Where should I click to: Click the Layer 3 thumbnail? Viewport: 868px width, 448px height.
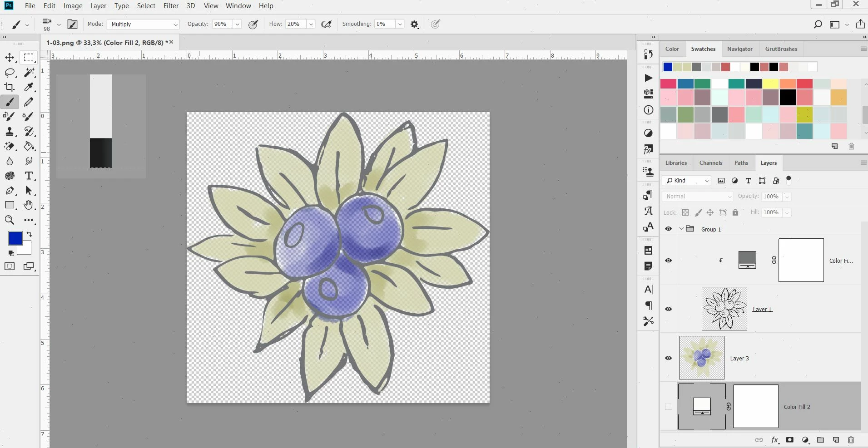point(701,358)
